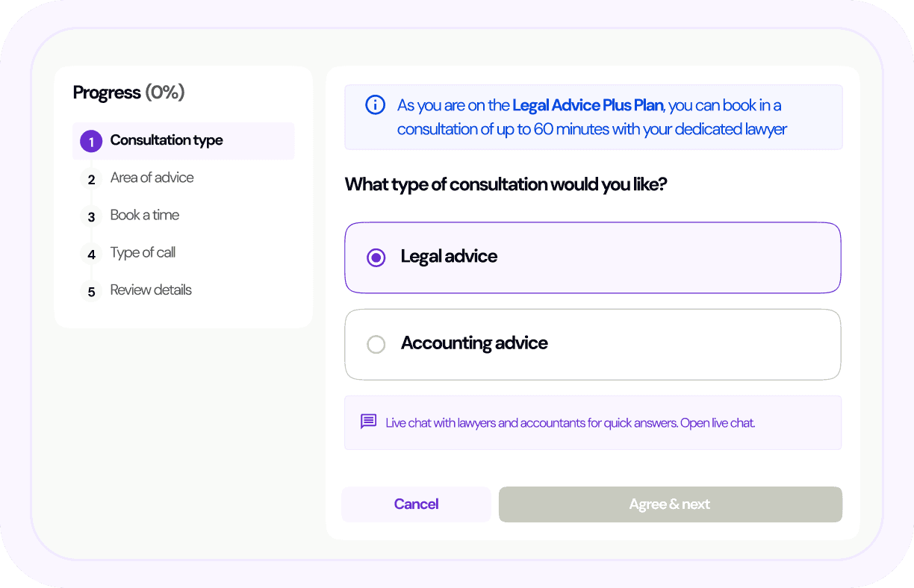
Task: Select the Accounting advice radio button
Action: tap(376, 344)
